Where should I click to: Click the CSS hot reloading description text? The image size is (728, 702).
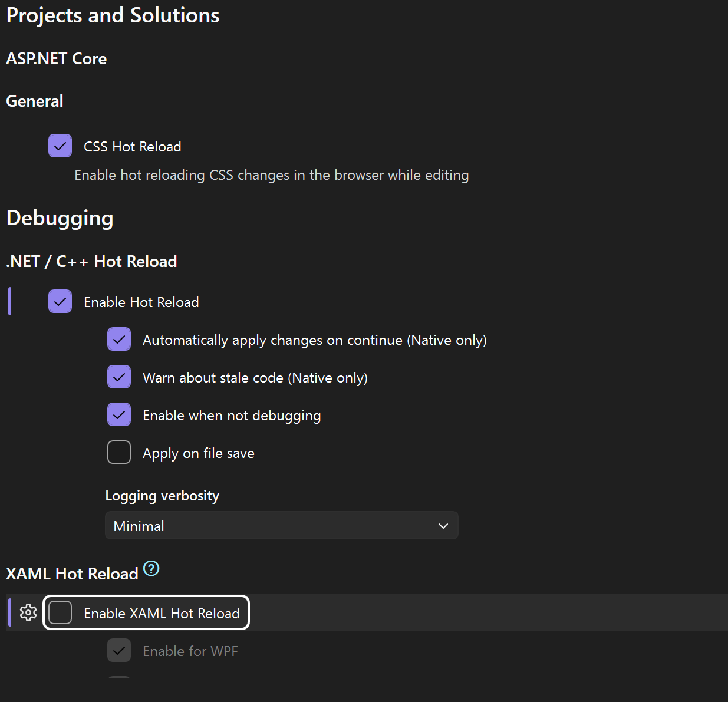tap(271, 176)
